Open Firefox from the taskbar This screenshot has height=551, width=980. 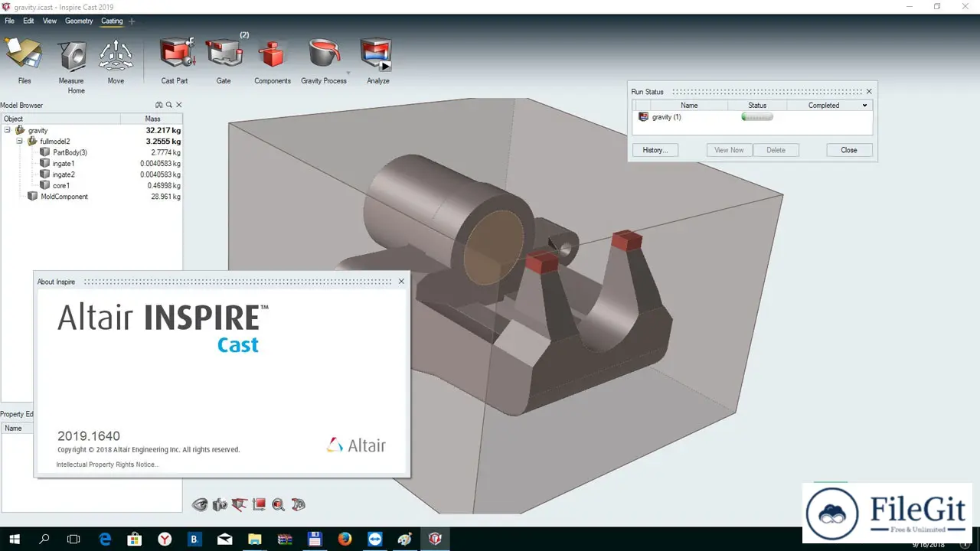[x=345, y=540]
